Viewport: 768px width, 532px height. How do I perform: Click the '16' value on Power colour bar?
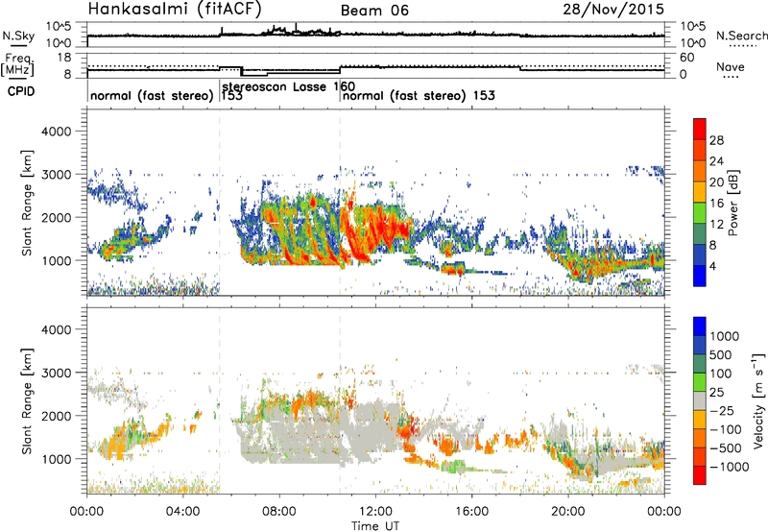716,204
